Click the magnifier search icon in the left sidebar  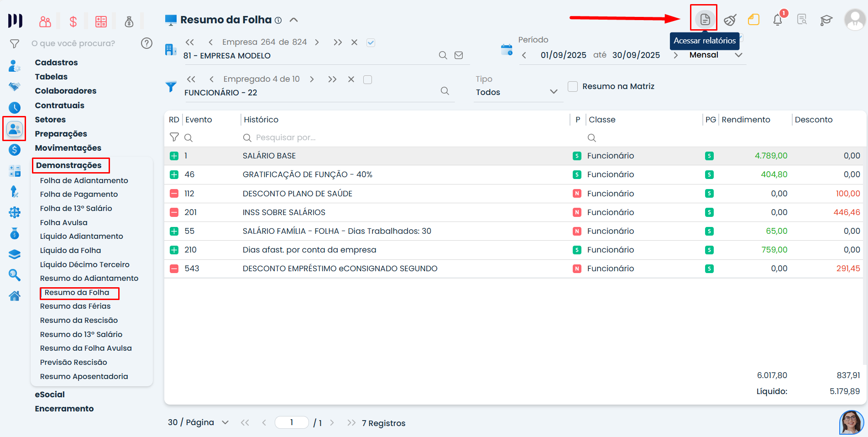[15, 275]
